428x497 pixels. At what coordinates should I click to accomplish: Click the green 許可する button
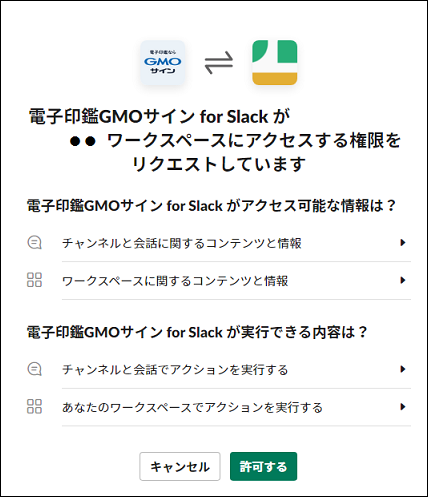click(263, 466)
